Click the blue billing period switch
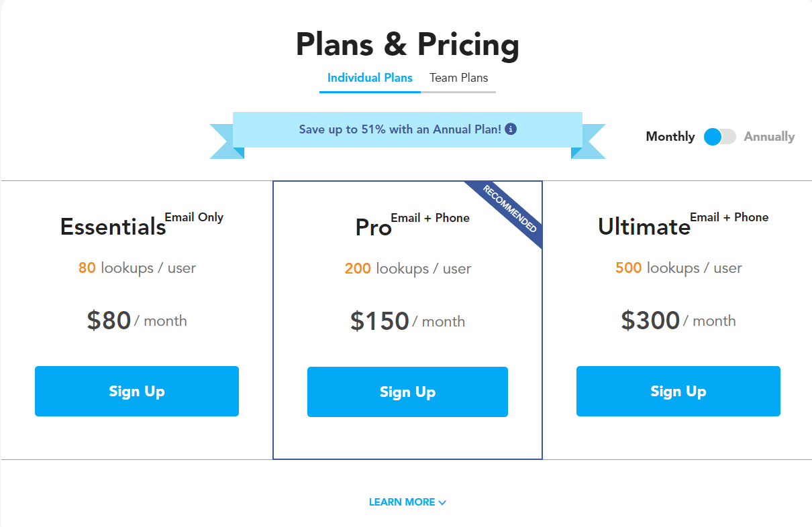 pos(719,136)
